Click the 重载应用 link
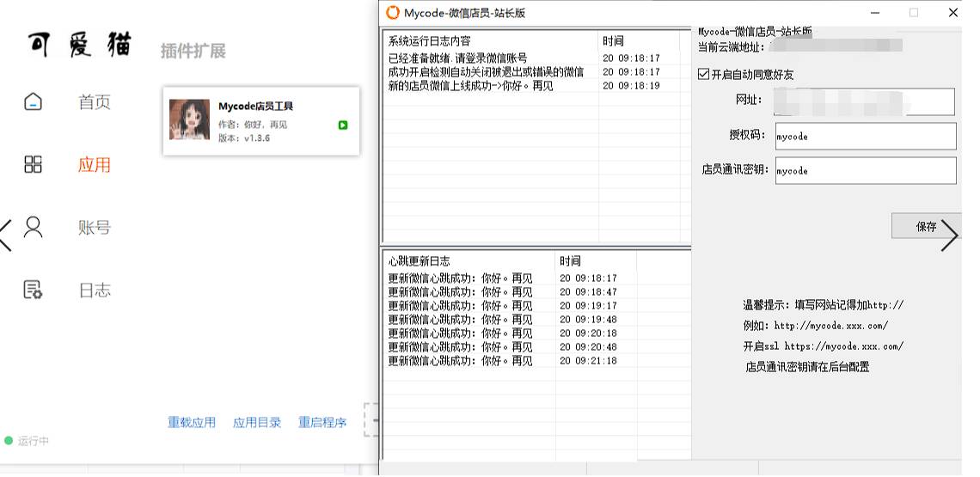The width and height of the screenshot is (980, 477). pyautogui.click(x=192, y=423)
